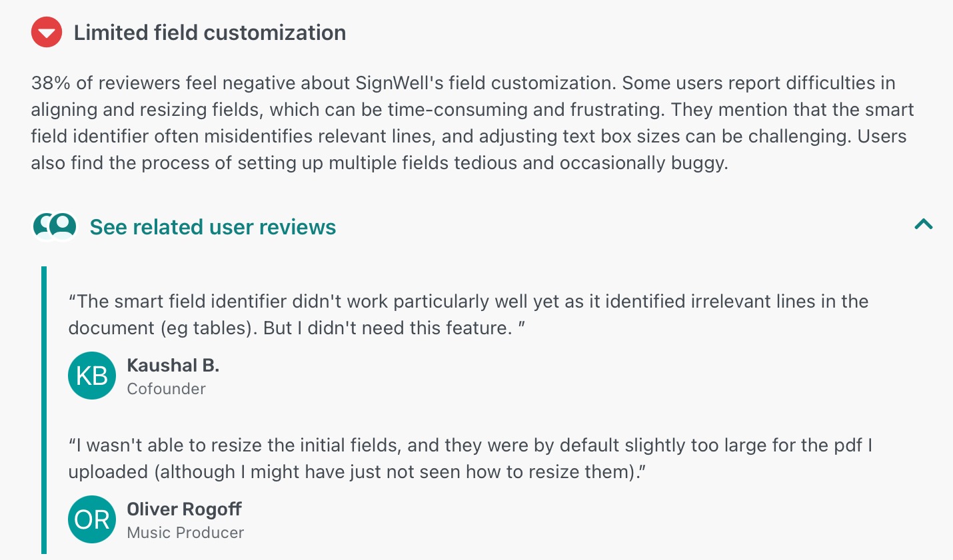The width and height of the screenshot is (953, 560).
Task: Select the teal user reviews icon
Action: [x=55, y=226]
